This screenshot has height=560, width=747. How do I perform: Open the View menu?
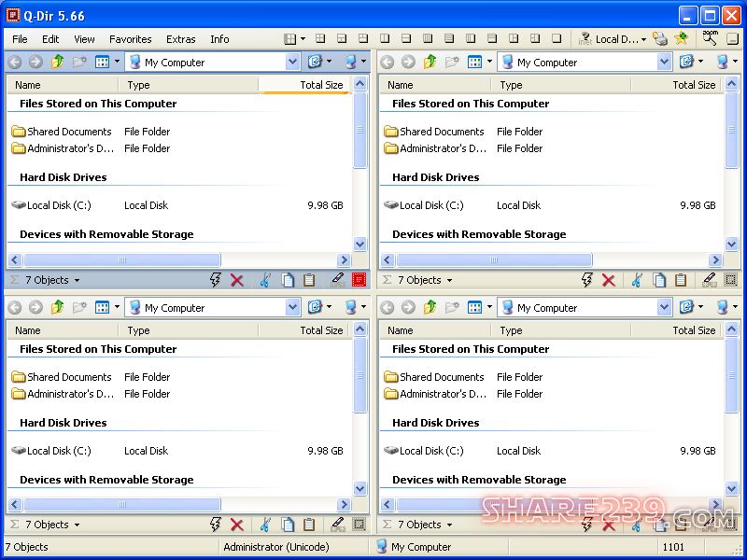tap(84, 39)
